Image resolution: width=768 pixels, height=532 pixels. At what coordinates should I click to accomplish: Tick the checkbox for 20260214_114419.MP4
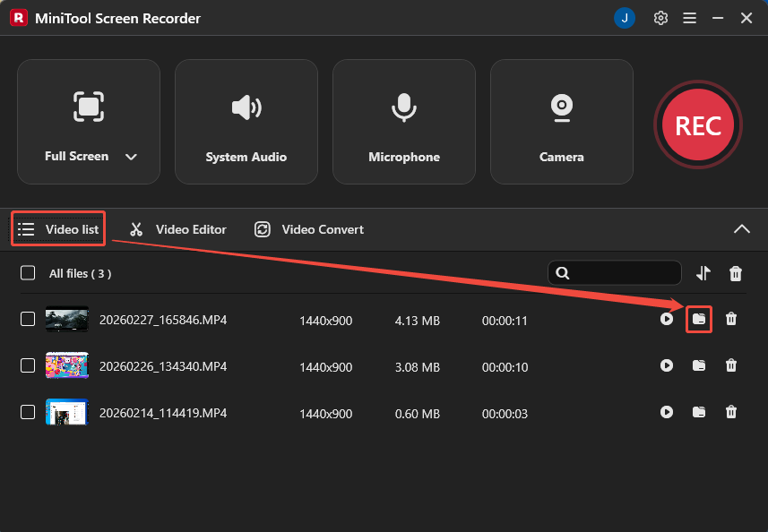click(27, 412)
